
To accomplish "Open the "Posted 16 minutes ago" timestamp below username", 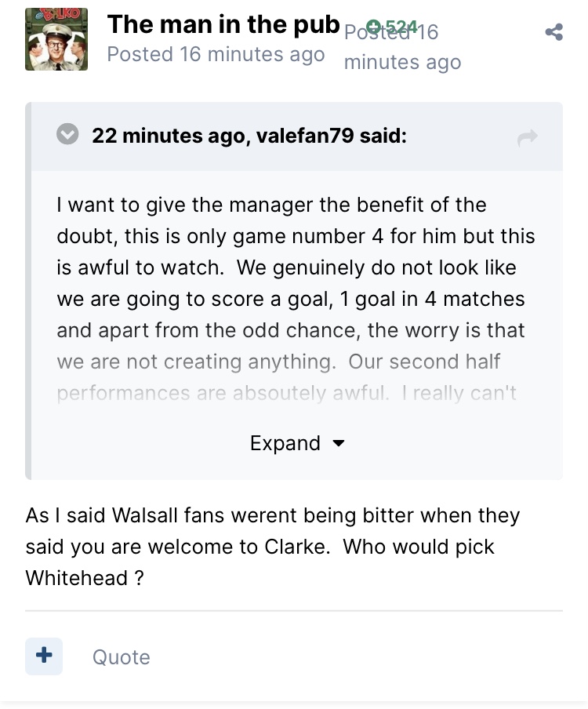I will tap(216, 54).
